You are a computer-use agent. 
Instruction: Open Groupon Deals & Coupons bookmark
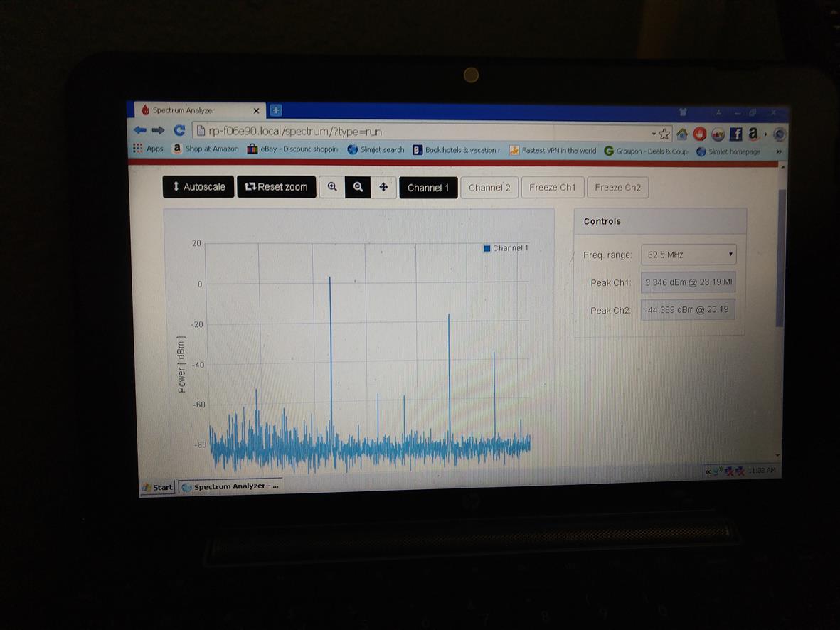(646, 151)
